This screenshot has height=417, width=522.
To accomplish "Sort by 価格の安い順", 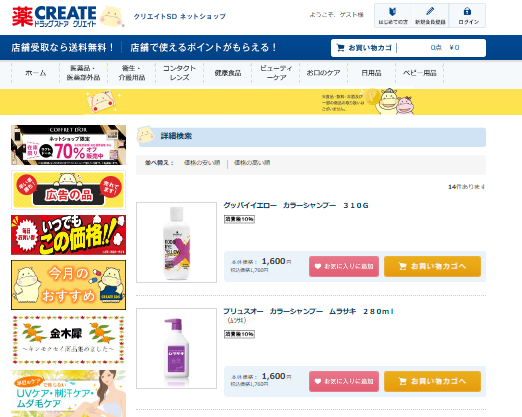I will (x=202, y=163).
